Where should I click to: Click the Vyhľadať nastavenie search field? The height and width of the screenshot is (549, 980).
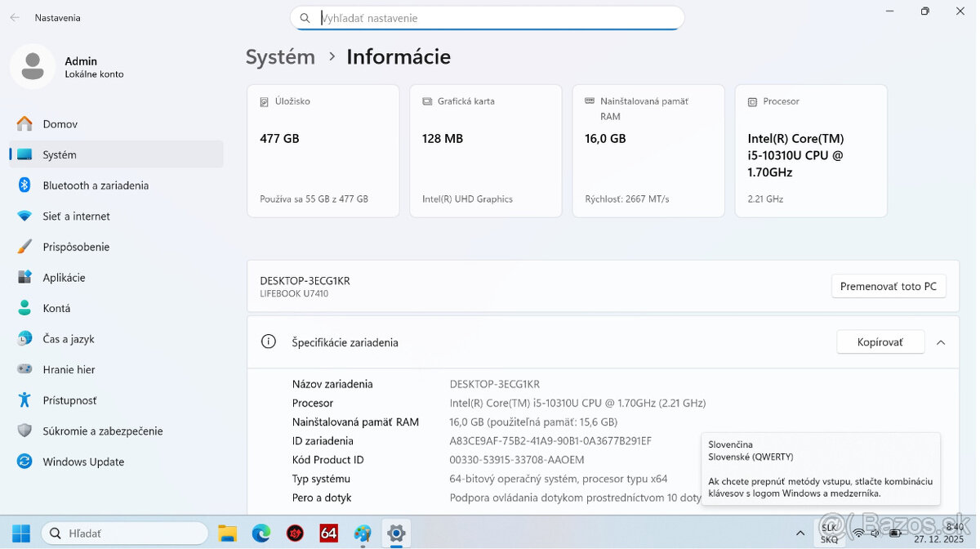488,17
